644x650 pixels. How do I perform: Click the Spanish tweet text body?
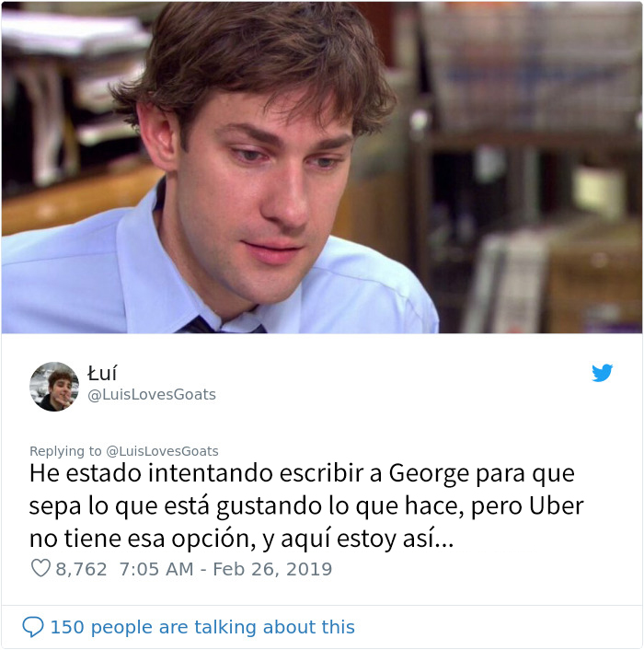point(306,505)
